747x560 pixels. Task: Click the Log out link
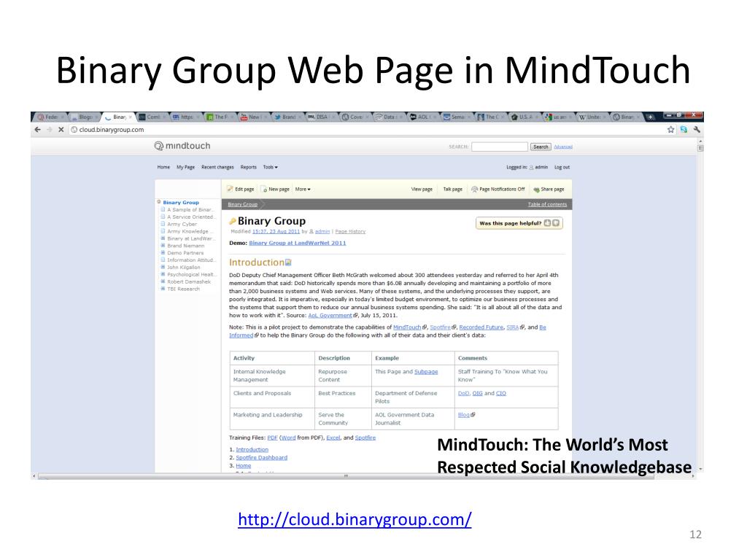[x=562, y=167]
